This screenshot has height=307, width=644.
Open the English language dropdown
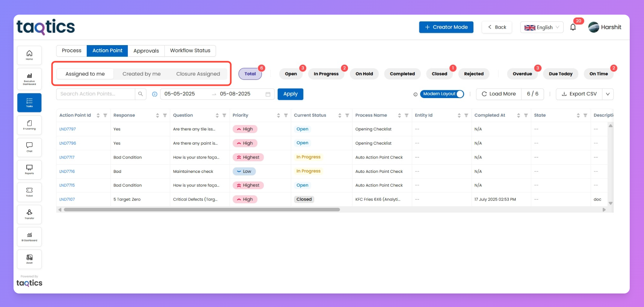(541, 27)
